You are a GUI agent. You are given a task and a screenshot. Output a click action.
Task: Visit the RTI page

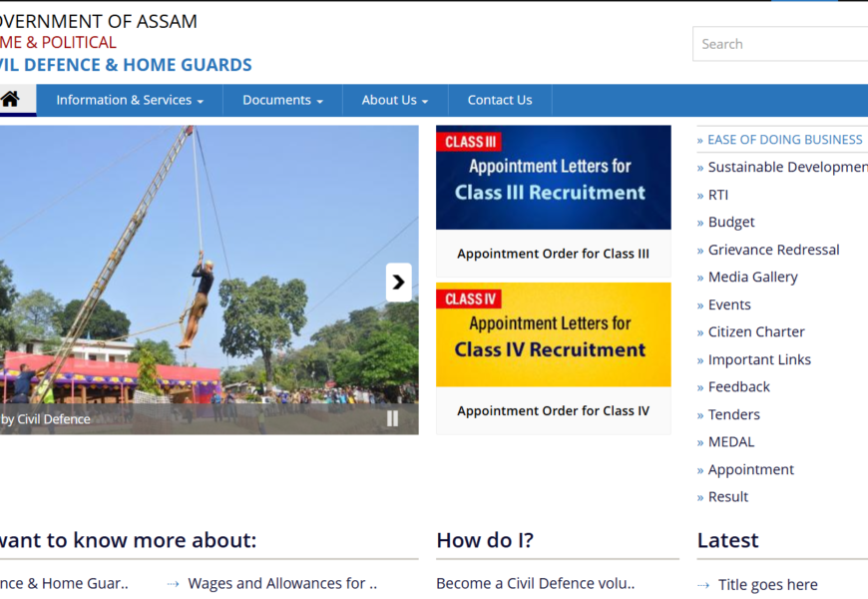tap(718, 195)
